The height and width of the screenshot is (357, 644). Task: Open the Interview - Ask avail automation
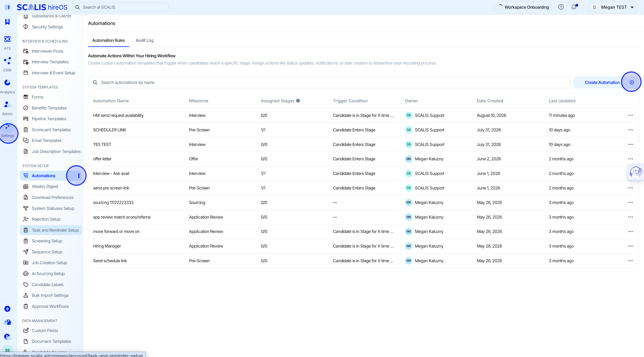pos(111,173)
